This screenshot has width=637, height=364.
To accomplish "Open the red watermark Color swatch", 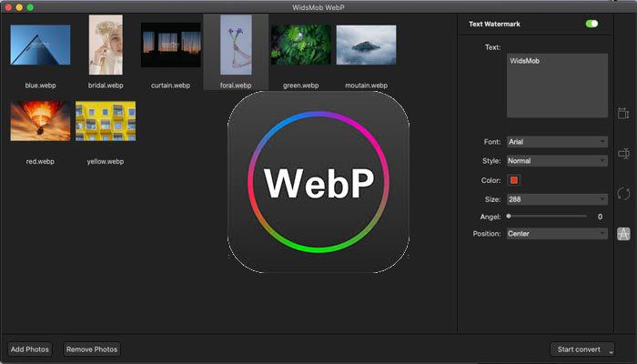I will tap(514, 180).
